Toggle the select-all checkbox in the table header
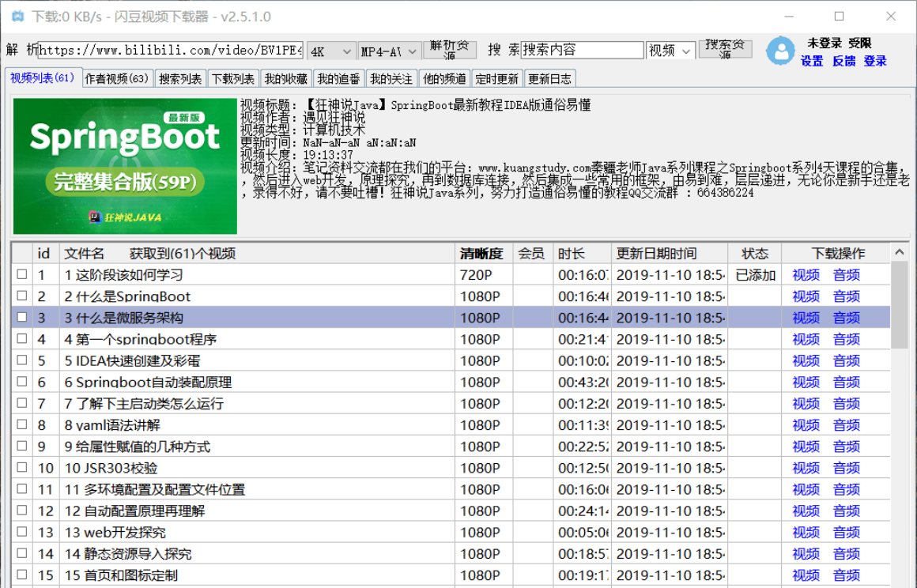This screenshot has height=588, width=917. [x=22, y=253]
